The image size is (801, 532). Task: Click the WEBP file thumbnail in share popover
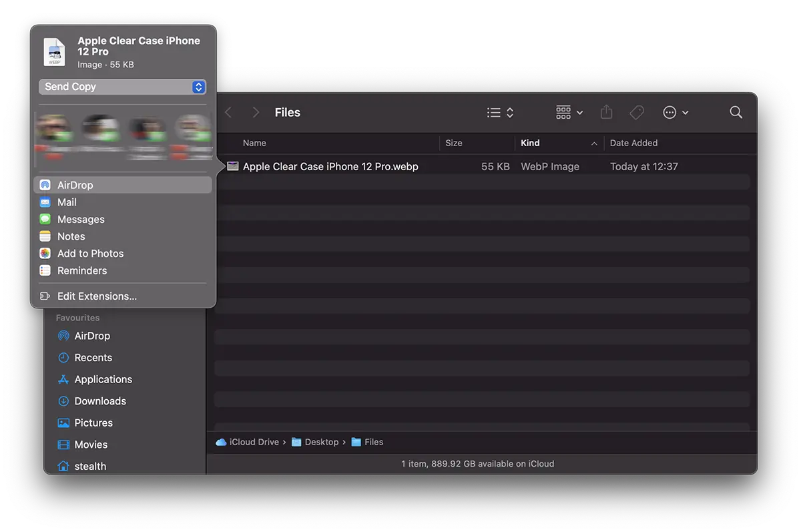(55, 52)
